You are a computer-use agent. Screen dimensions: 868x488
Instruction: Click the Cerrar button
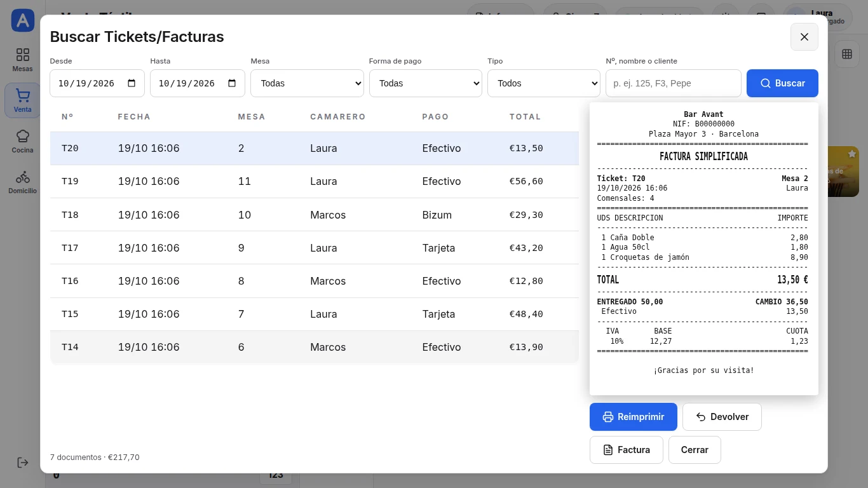[695, 450]
